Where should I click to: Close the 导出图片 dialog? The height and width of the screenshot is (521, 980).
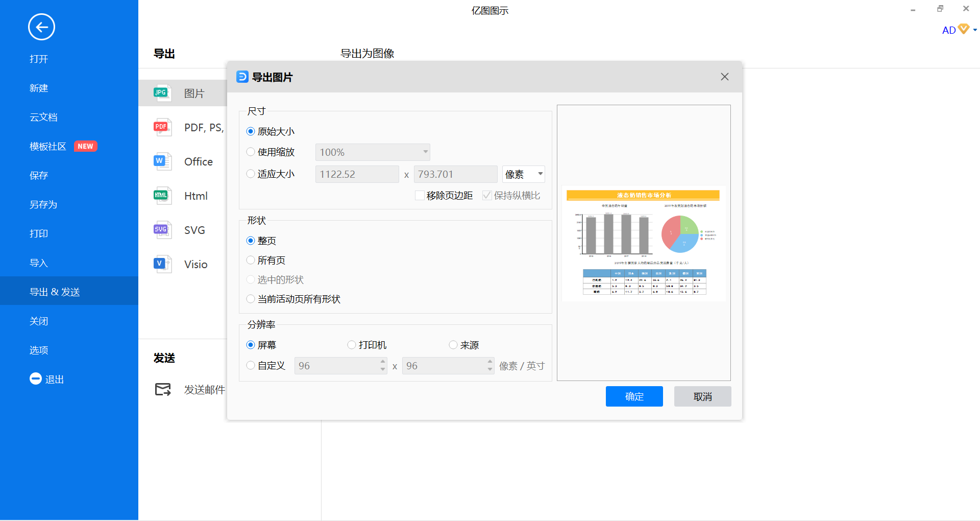[725, 77]
